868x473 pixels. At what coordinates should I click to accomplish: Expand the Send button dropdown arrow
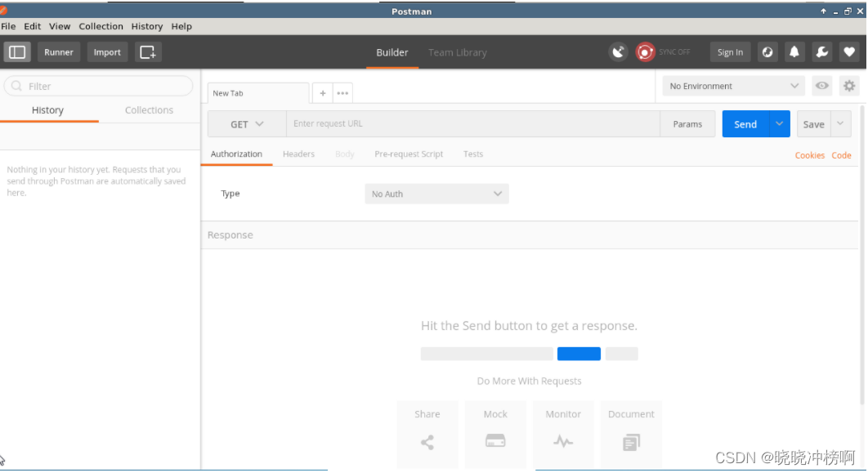coord(780,124)
